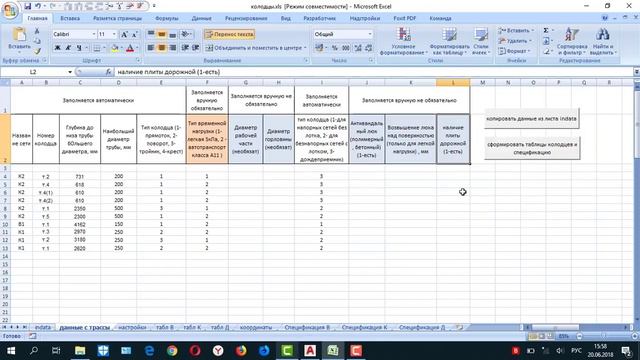The height and width of the screenshot is (360, 640).
Task: Switch to the indata sheet tab
Action: [x=43, y=327]
